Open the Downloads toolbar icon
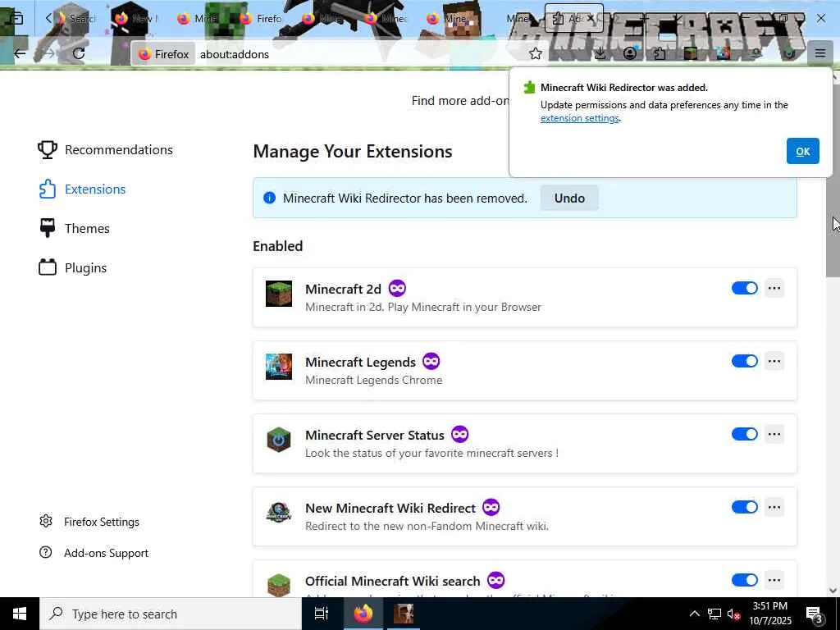This screenshot has width=840, height=630. coord(600,53)
